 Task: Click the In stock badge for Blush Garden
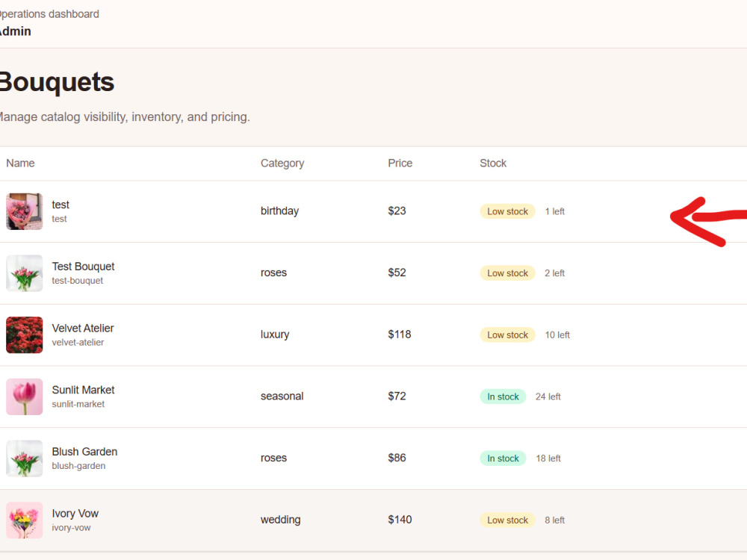(x=503, y=458)
